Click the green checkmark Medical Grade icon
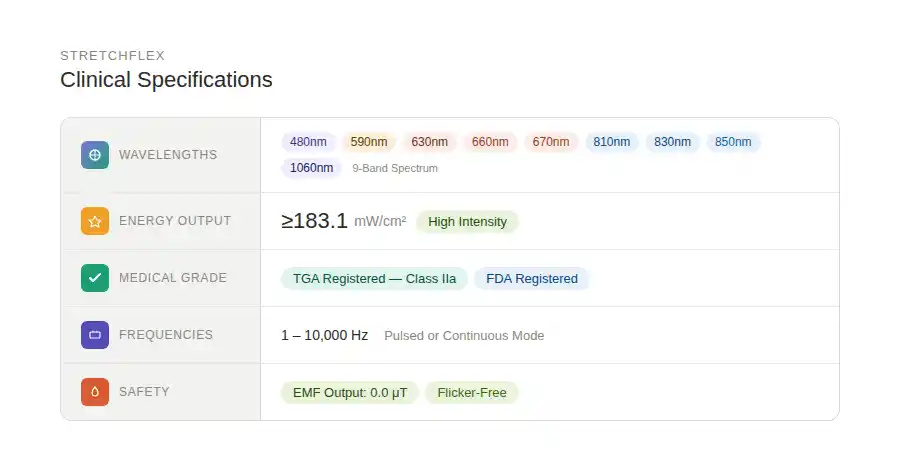900x475 pixels. (95, 278)
